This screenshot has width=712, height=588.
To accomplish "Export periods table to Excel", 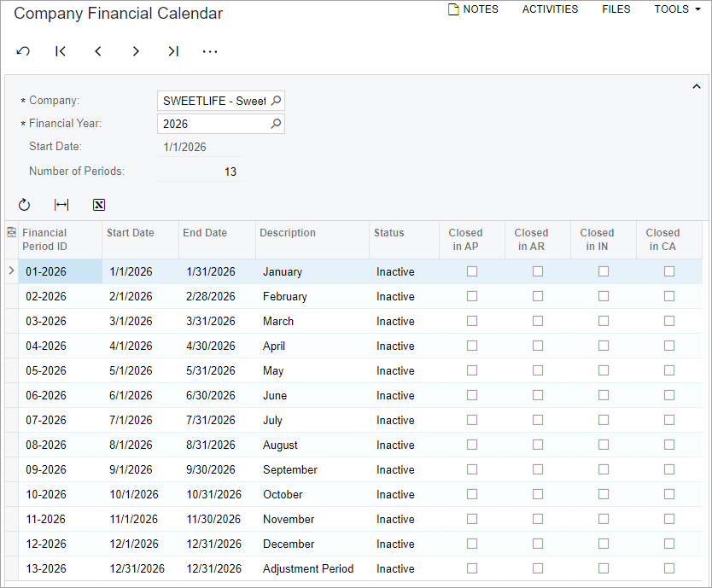I will (99, 205).
